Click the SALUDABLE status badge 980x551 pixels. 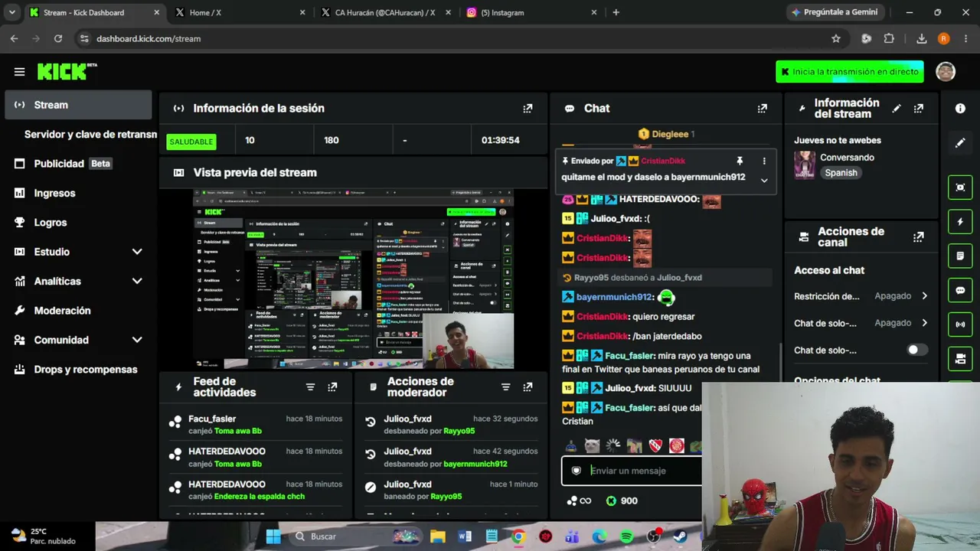point(191,142)
